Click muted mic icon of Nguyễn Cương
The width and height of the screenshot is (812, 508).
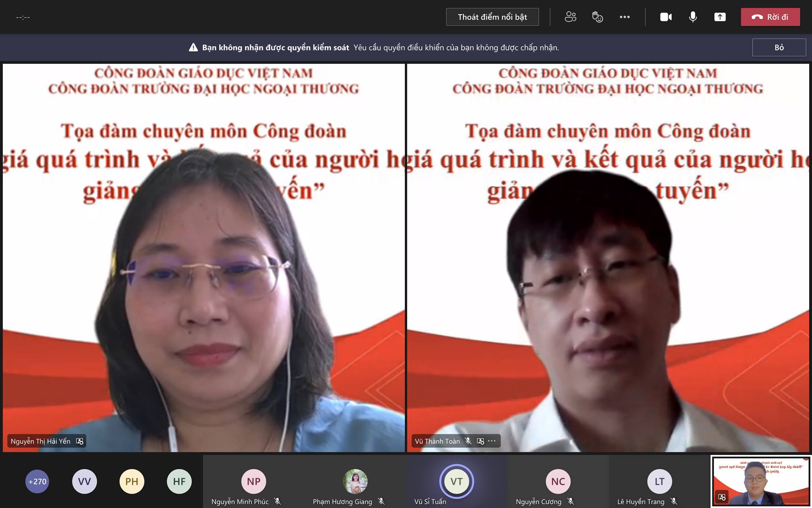point(571,502)
